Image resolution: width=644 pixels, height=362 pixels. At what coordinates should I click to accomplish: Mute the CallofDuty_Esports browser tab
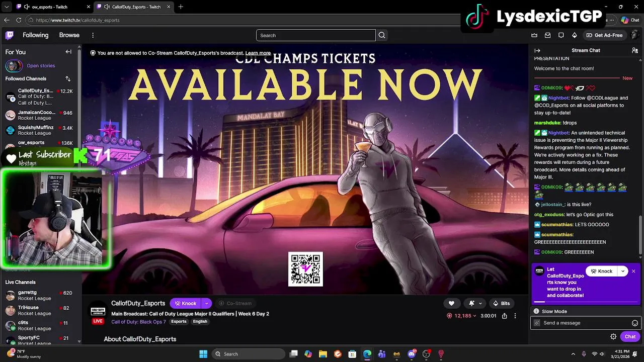click(x=107, y=7)
